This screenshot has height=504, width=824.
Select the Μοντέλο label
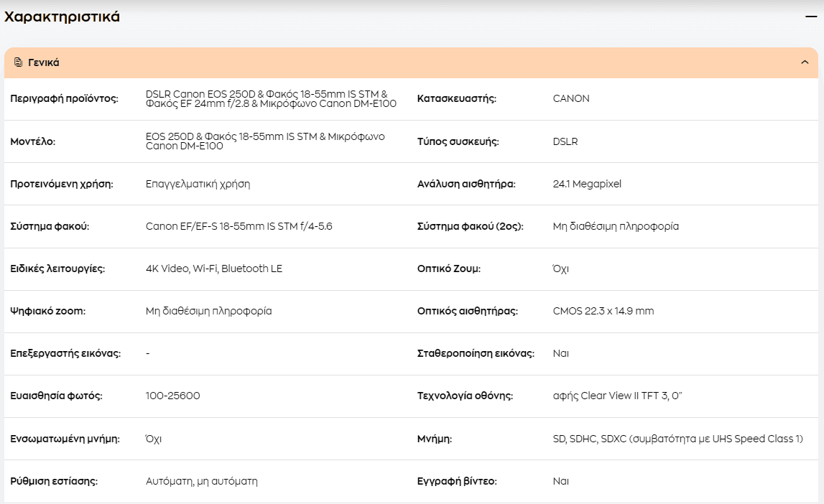(x=32, y=141)
